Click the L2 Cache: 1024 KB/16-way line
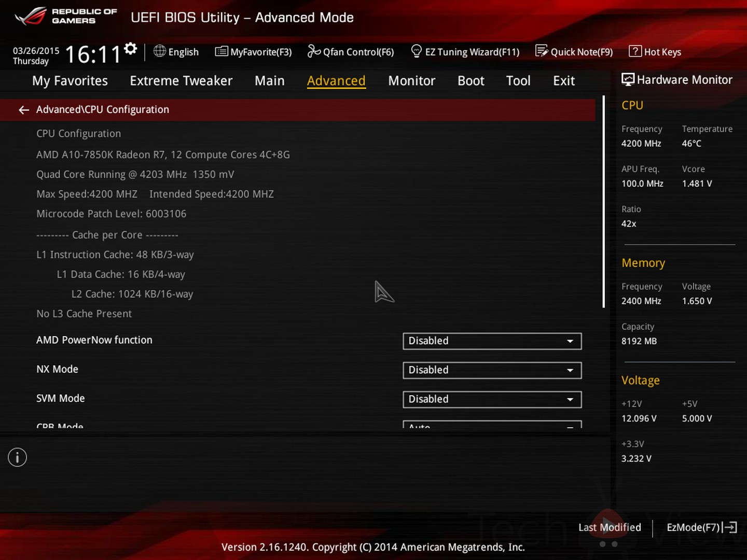The height and width of the screenshot is (560, 747). 132,294
